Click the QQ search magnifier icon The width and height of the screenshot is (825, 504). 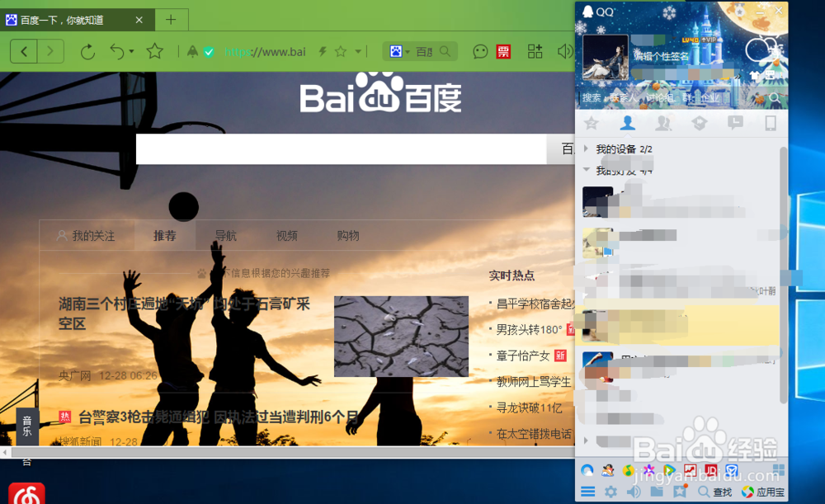(774, 98)
